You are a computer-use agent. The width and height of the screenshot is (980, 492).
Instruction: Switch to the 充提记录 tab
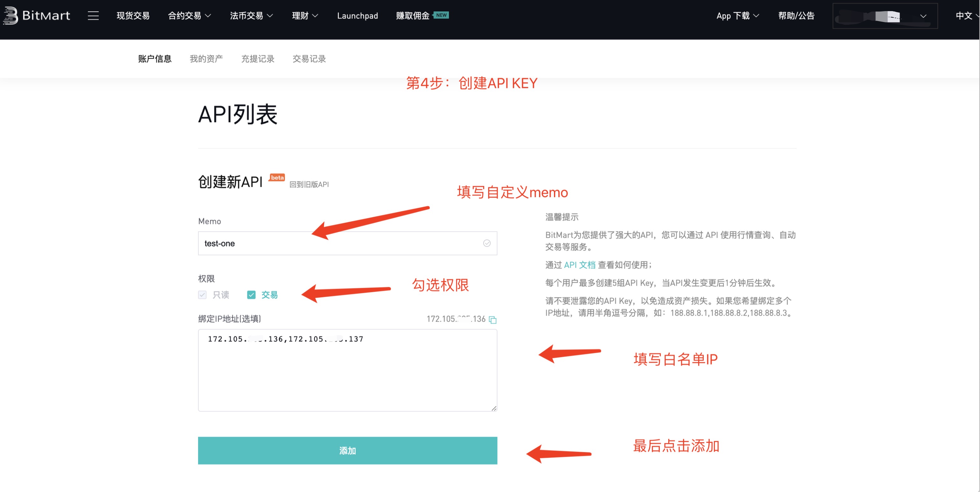(258, 59)
